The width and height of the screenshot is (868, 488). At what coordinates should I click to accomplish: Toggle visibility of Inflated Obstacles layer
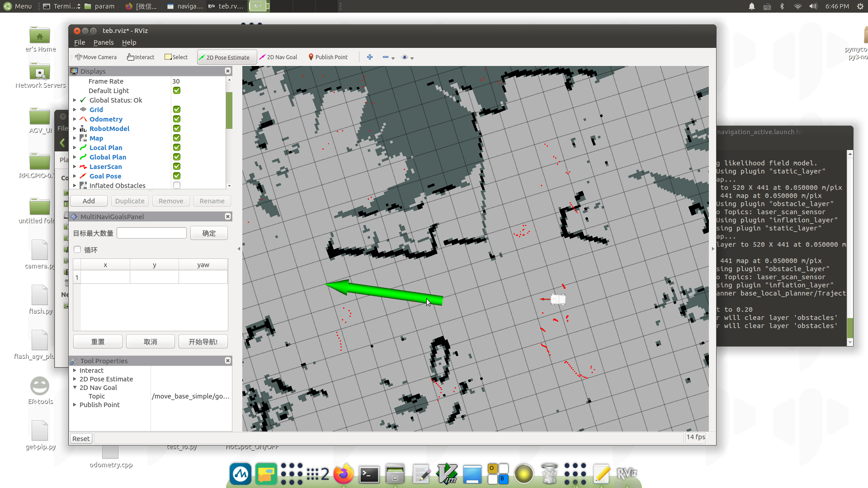176,185
